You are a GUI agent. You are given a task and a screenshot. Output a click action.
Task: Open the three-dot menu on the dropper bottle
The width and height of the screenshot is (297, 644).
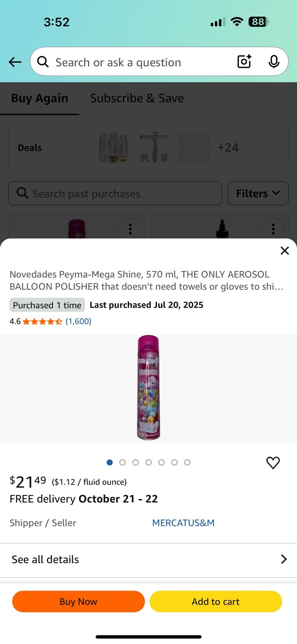273,229
